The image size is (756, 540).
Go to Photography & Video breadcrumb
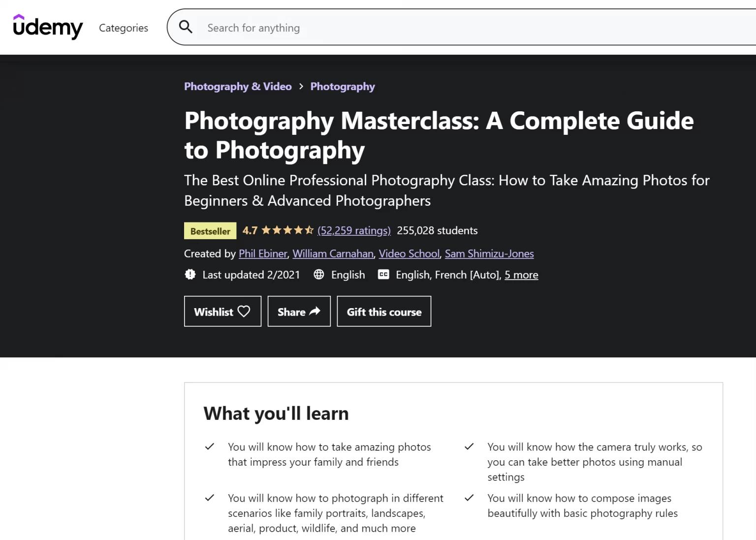point(238,87)
